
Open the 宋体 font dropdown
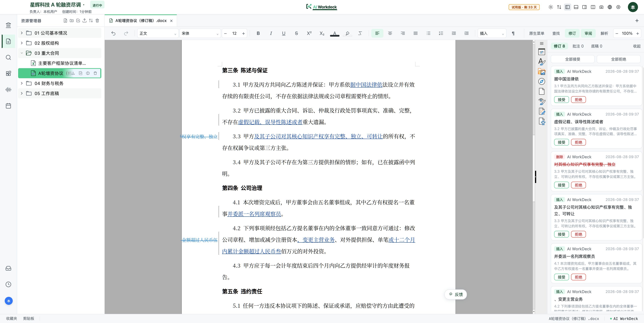200,34
